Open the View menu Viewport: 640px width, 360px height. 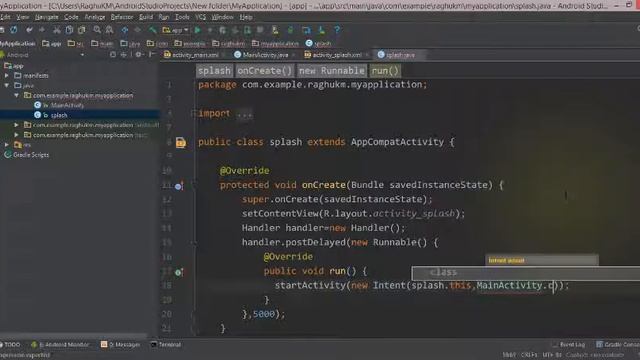[x=23, y=17]
